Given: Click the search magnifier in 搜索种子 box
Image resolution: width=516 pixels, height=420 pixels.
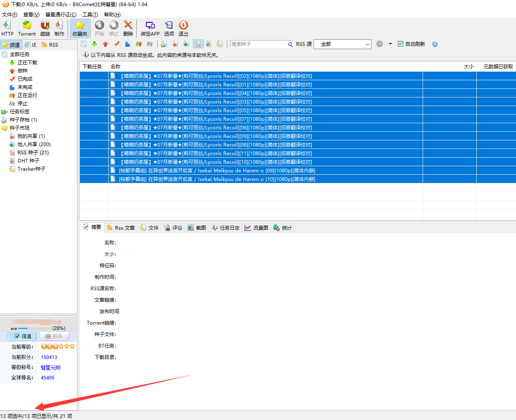Looking at the screenshot, I should (290, 45).
